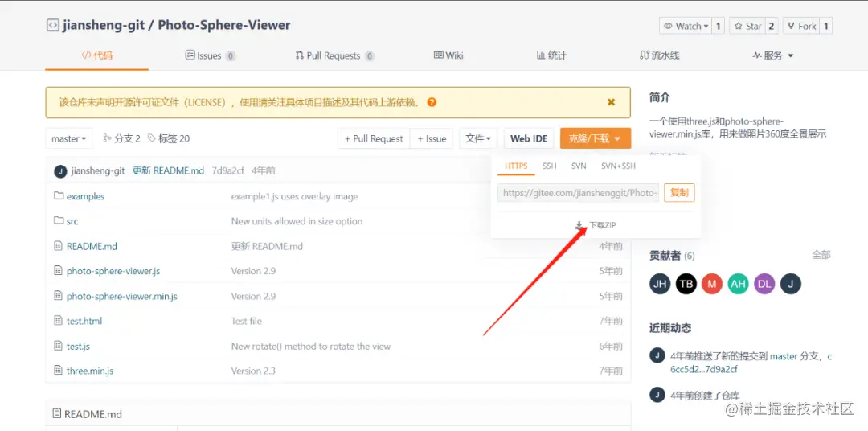Open the 流水线 tab

(659, 55)
